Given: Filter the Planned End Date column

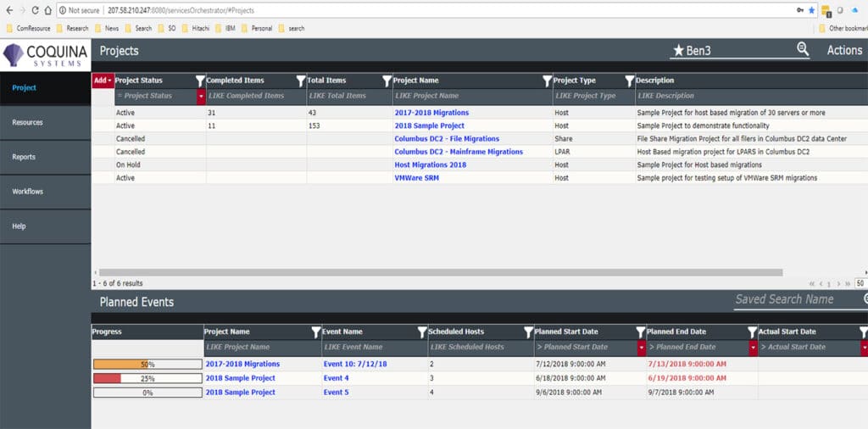Looking at the screenshot, I should (752, 332).
